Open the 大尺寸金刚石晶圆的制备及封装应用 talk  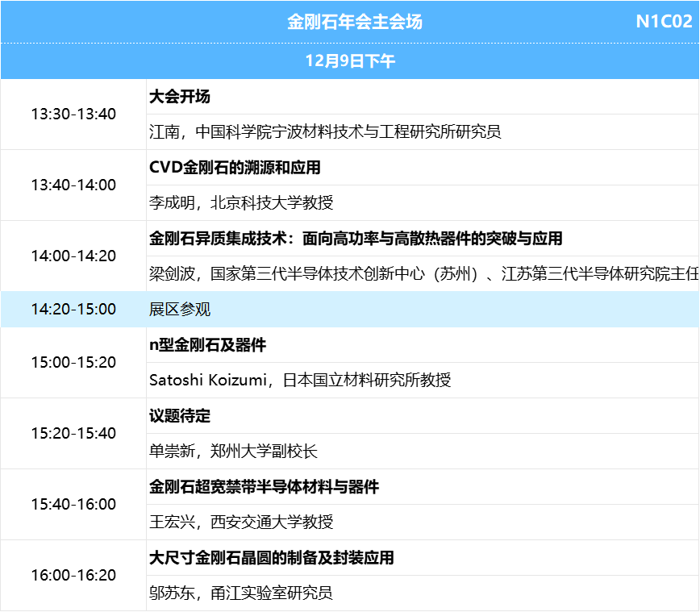click(272, 558)
